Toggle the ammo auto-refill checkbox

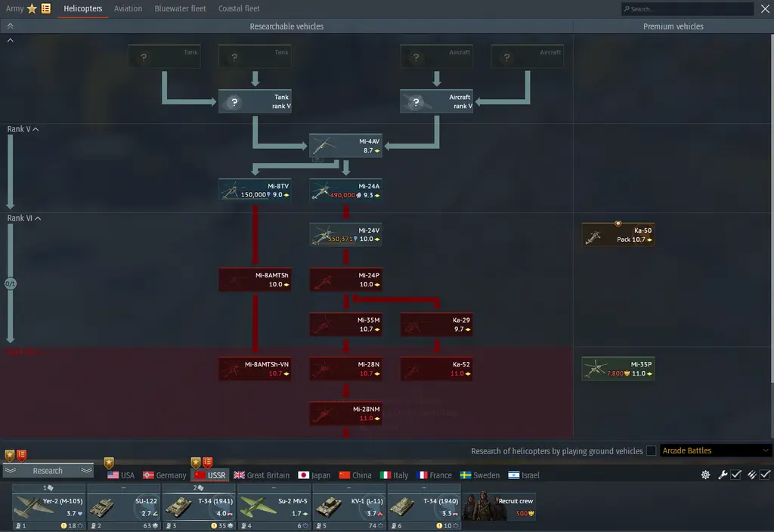pyautogui.click(x=765, y=475)
